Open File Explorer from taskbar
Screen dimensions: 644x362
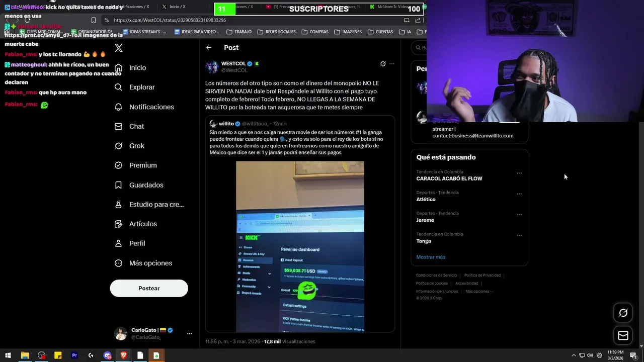pos(25,355)
